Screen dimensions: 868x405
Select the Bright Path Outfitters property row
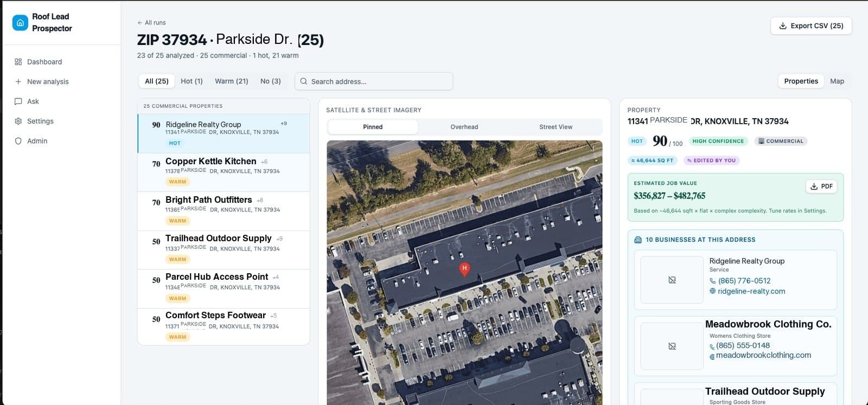224,211
